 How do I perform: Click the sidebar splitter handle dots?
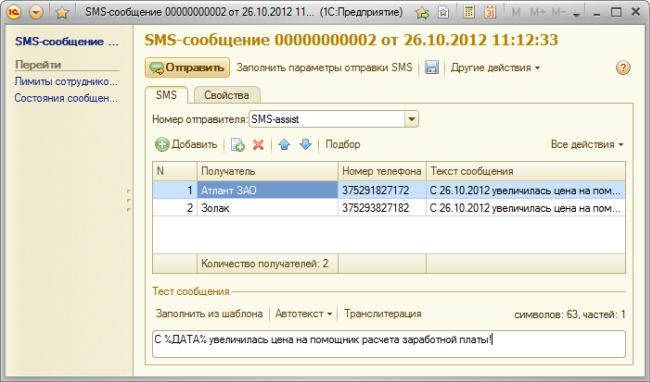(x=129, y=201)
